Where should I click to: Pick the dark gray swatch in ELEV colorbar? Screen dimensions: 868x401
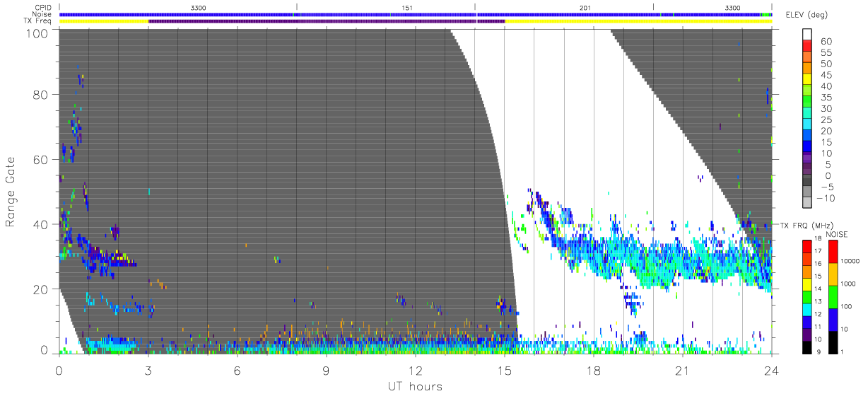(x=807, y=180)
